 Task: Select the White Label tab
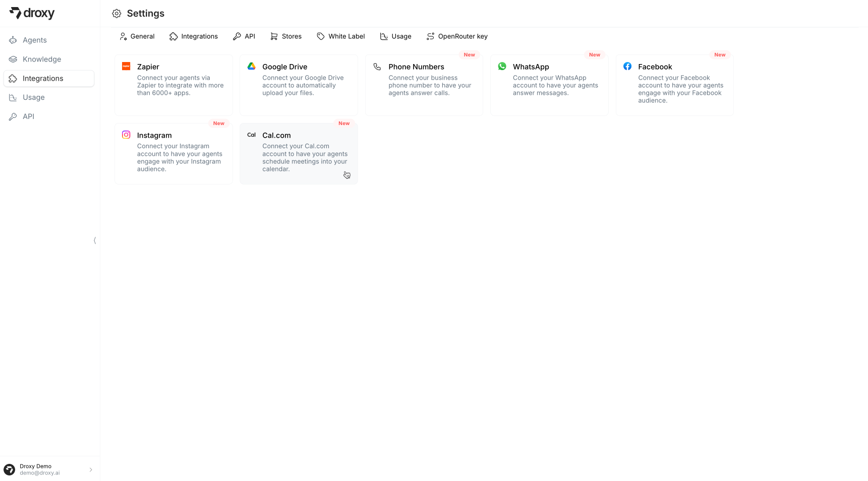tap(341, 36)
